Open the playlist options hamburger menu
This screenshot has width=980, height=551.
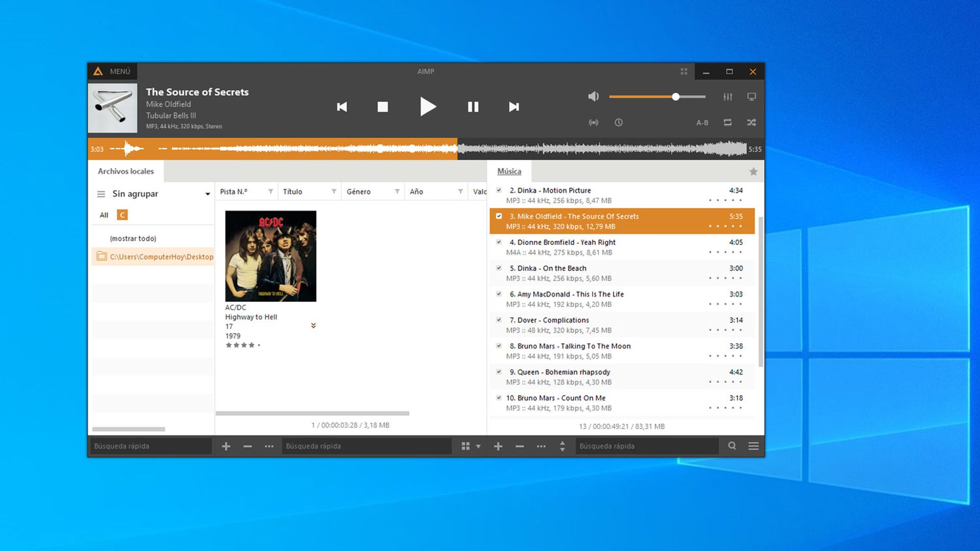[x=753, y=446]
